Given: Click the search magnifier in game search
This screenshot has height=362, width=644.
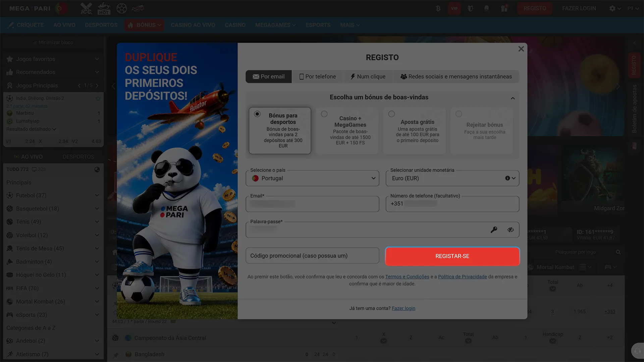Looking at the screenshot, I should pyautogui.click(x=618, y=252).
